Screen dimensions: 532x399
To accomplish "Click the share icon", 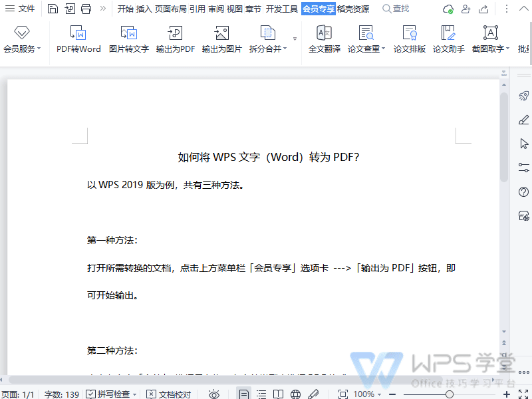I will pyautogui.click(x=483, y=9).
